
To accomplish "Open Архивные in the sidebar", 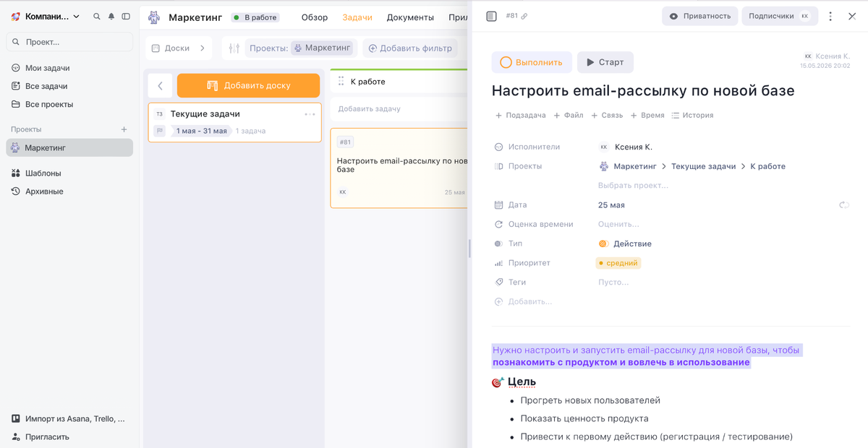I will coord(44,191).
